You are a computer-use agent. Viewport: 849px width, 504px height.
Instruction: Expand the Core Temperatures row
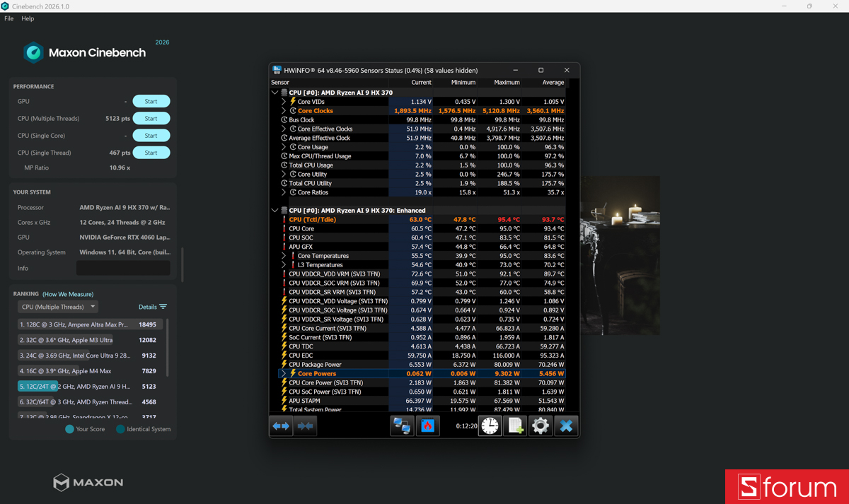pos(284,256)
